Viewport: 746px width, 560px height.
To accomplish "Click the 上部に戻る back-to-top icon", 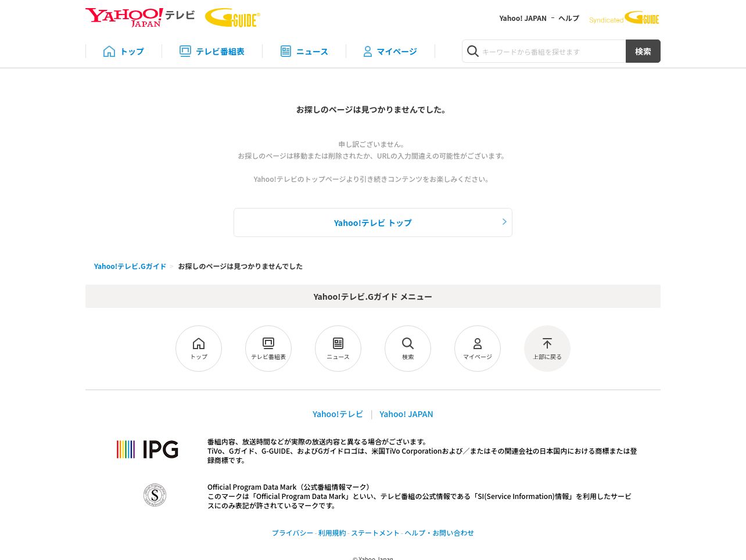I will tap(547, 349).
